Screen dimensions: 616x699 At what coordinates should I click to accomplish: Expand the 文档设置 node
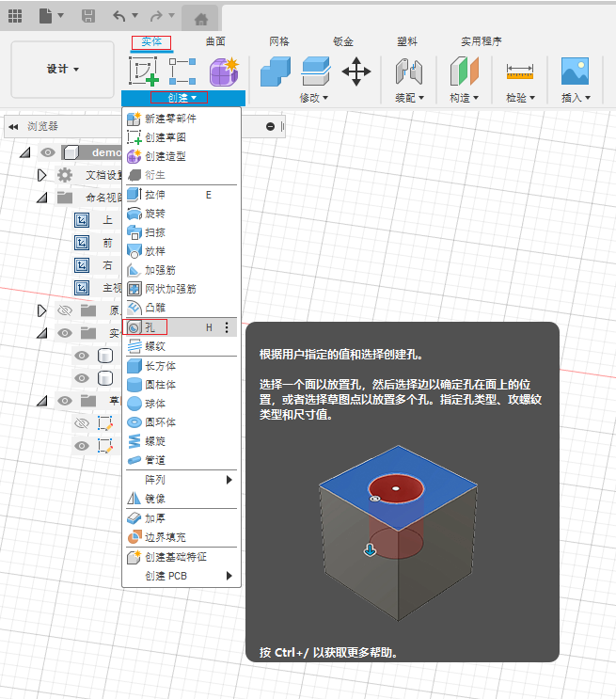[42, 175]
